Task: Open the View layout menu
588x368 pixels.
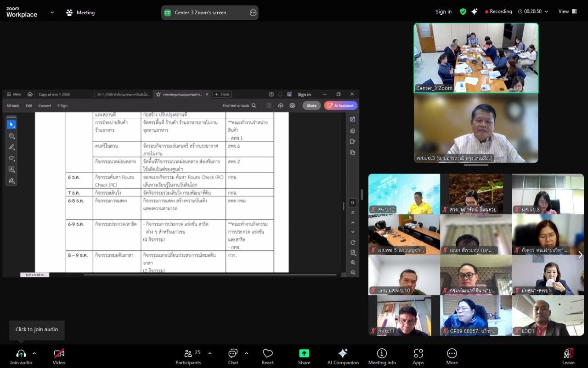Action: click(567, 11)
